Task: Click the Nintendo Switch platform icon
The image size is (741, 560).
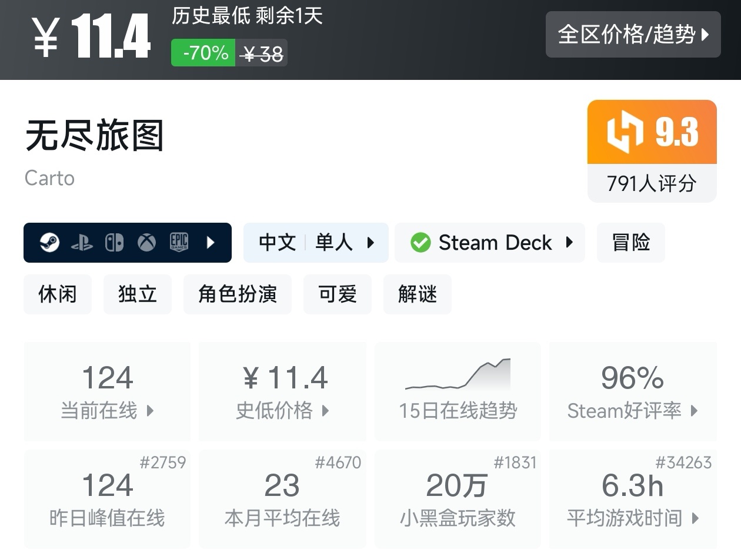Action: tap(114, 243)
